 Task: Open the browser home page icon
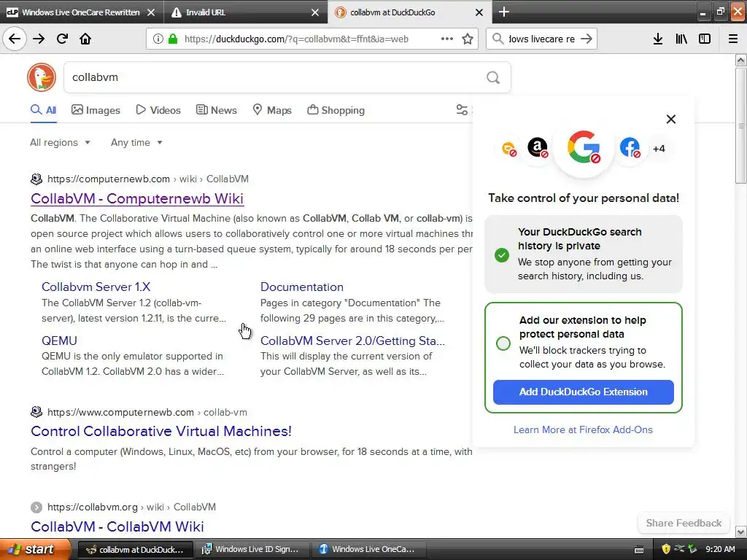point(85,39)
